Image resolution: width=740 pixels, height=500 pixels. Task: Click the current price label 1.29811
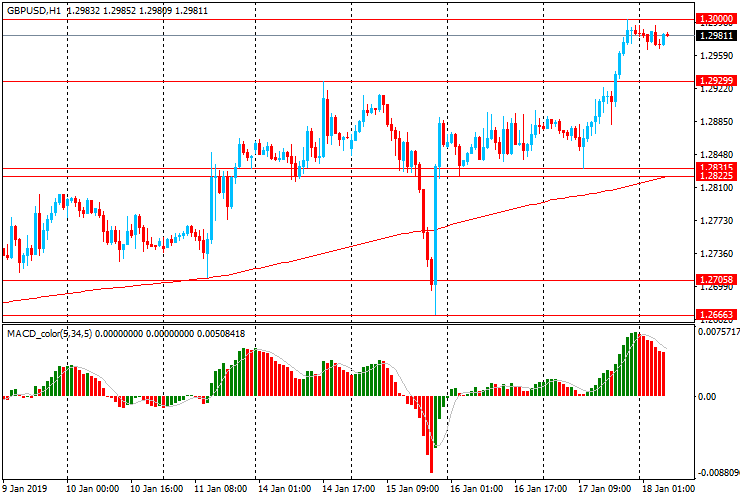coord(716,35)
